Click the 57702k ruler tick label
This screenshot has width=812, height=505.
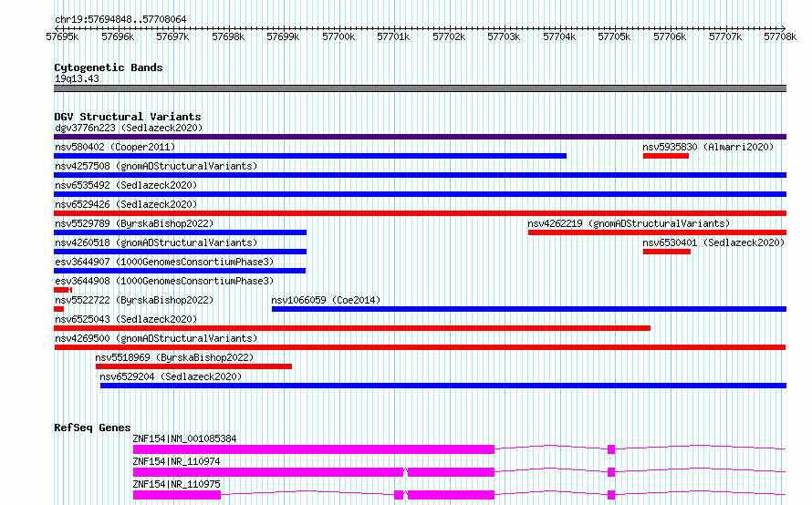coord(449,36)
